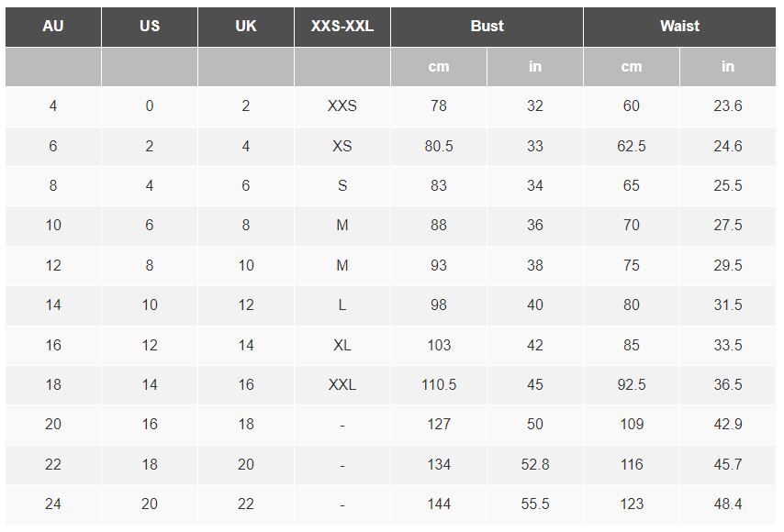Click the XS size cell
This screenshot has height=532, width=784.
[x=342, y=146]
